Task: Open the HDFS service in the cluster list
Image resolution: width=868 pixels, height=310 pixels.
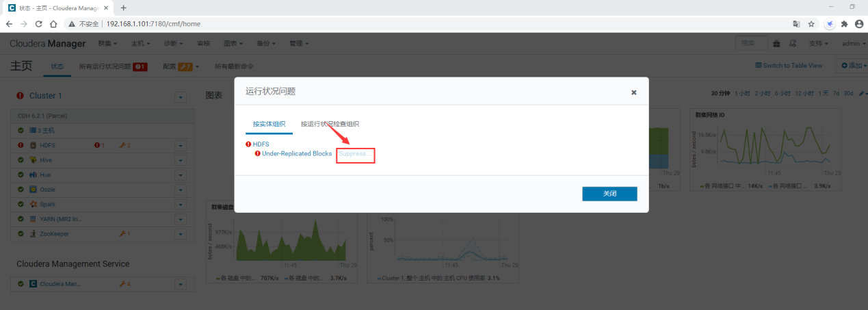Action: (x=47, y=145)
